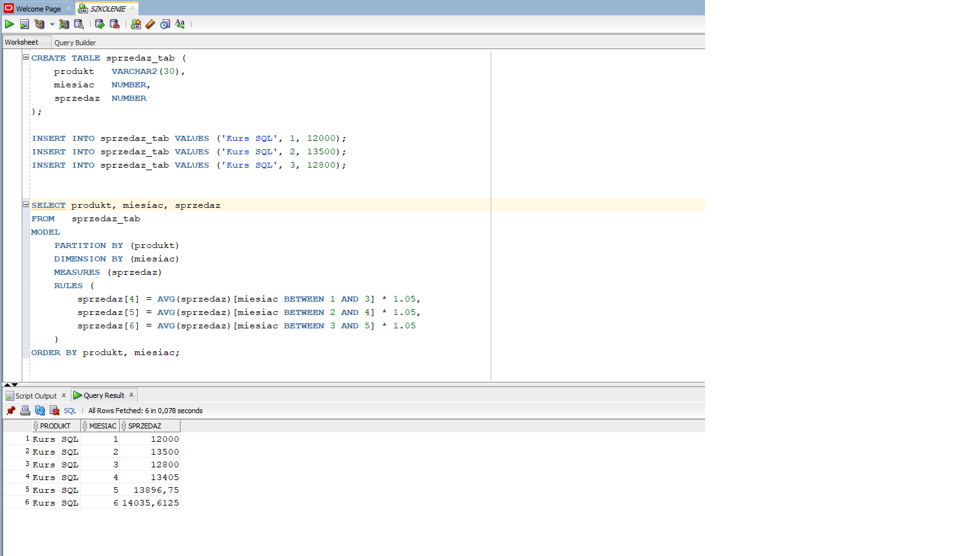Image resolution: width=980 pixels, height=556 pixels.
Task: Click the sprzedaz[6] rule line in the editor
Action: click(246, 326)
